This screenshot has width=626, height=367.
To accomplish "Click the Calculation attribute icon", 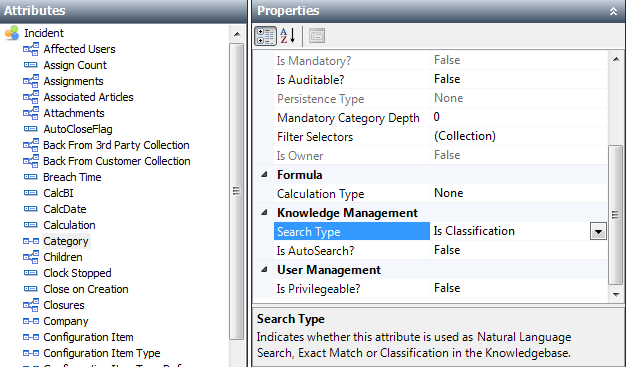I will click(31, 224).
